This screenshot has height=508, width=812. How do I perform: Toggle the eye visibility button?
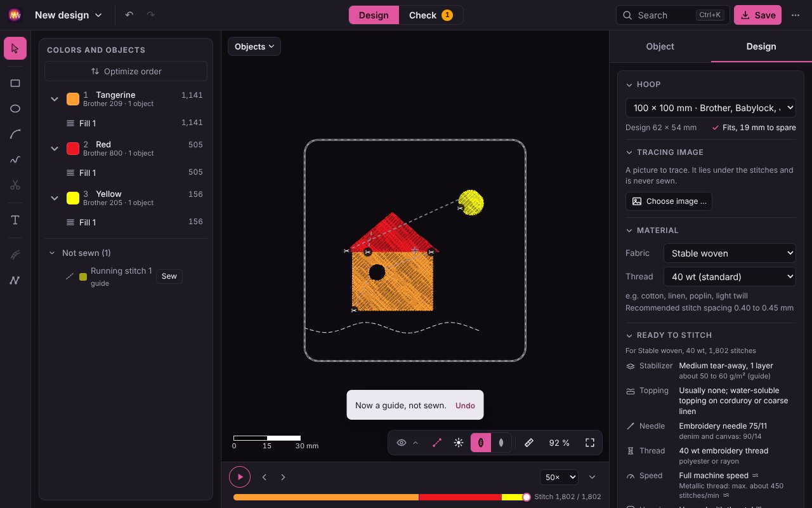(402, 443)
